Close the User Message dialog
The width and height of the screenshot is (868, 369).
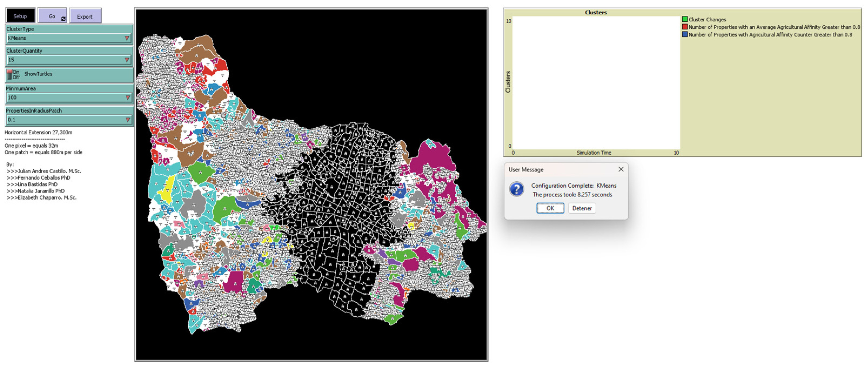pos(621,169)
